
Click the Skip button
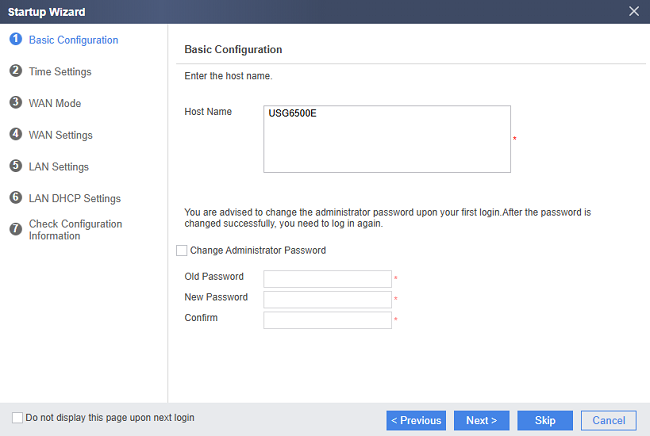[545, 421]
